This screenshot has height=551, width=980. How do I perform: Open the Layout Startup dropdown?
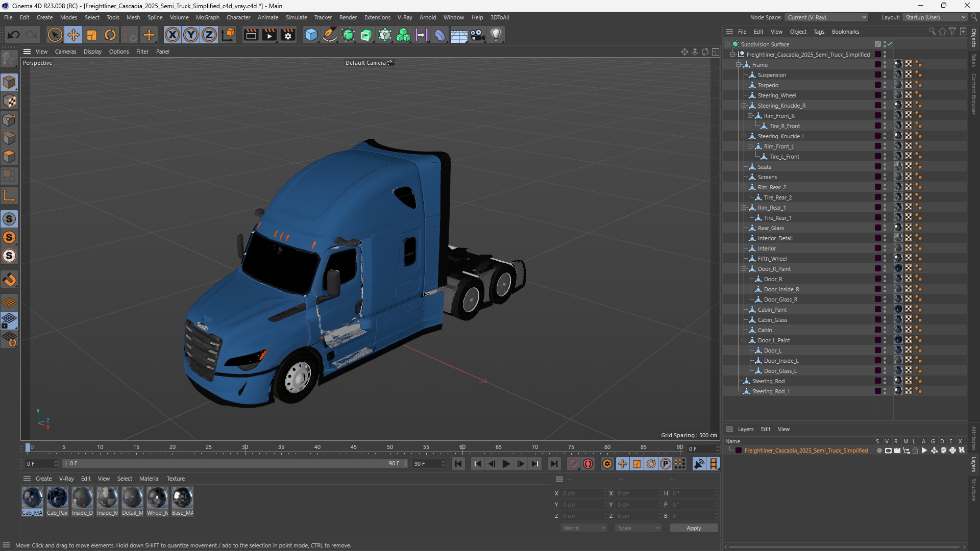click(935, 17)
